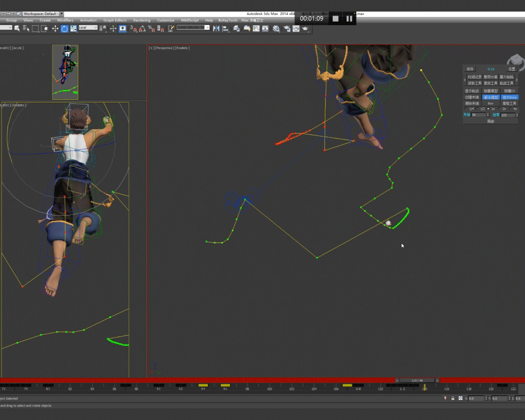This screenshot has width=525, height=420.
Task: Open the Group menu
Action: (12, 20)
